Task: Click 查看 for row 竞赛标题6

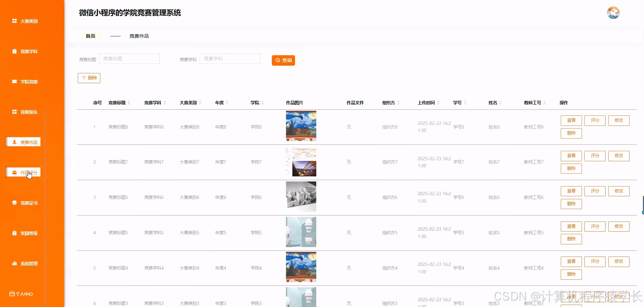Action: click(x=571, y=191)
